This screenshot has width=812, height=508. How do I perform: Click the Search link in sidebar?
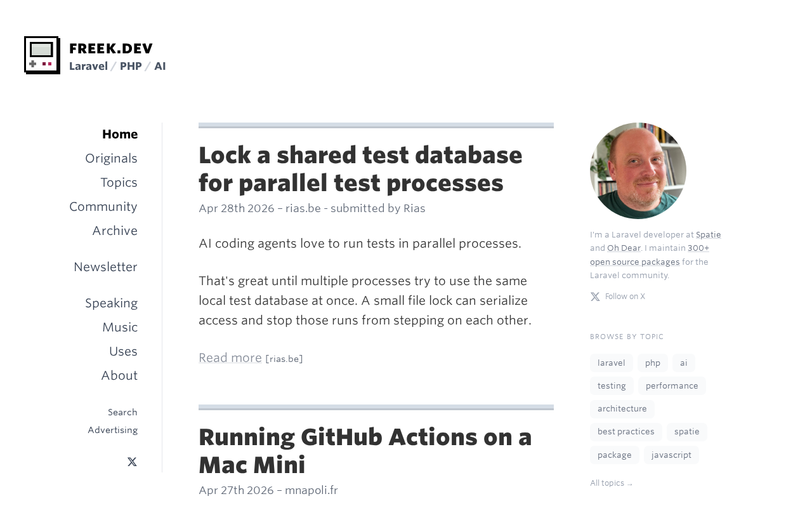(122, 412)
